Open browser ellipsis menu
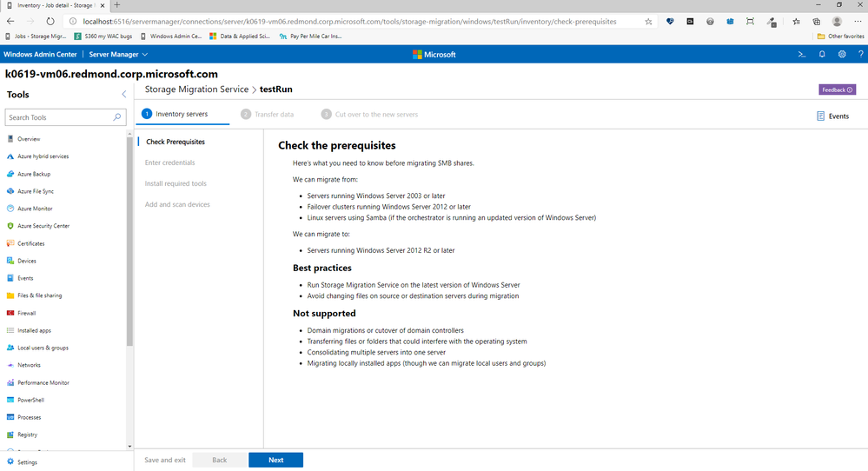 pyautogui.click(x=858, y=22)
